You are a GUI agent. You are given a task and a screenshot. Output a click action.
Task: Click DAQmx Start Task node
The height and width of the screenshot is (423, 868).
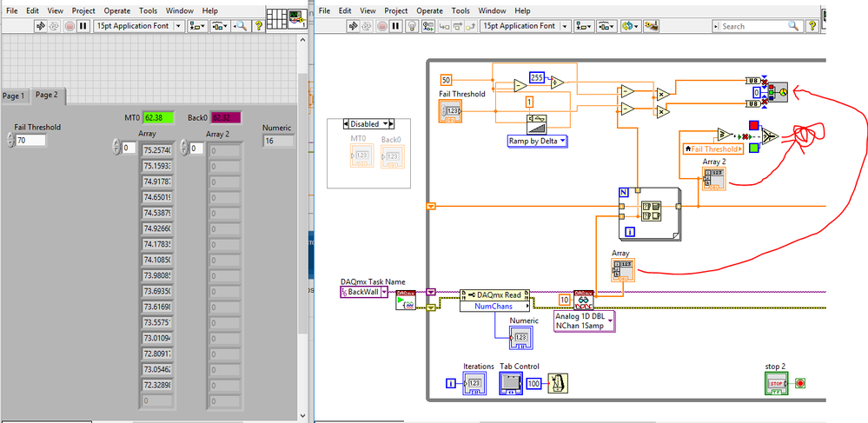pyautogui.click(x=405, y=300)
